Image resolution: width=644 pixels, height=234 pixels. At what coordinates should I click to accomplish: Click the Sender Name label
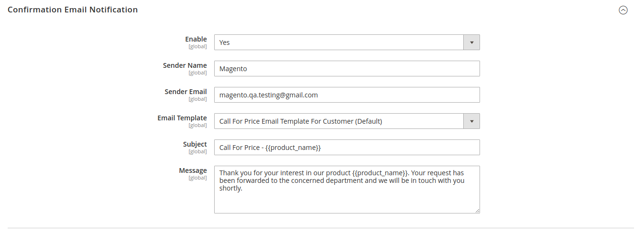coord(185,65)
